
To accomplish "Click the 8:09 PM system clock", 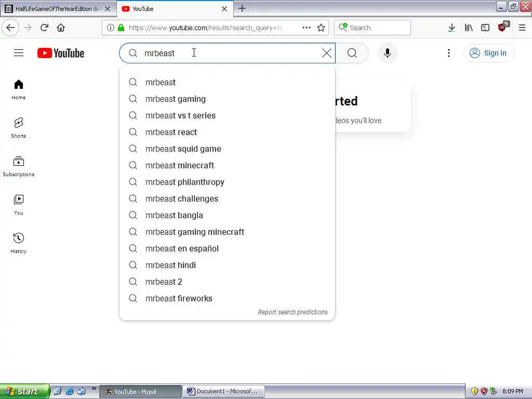I will coord(513,391).
